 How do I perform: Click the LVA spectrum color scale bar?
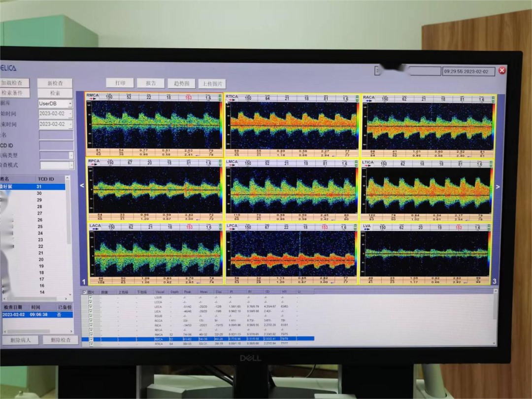[x=490, y=254]
